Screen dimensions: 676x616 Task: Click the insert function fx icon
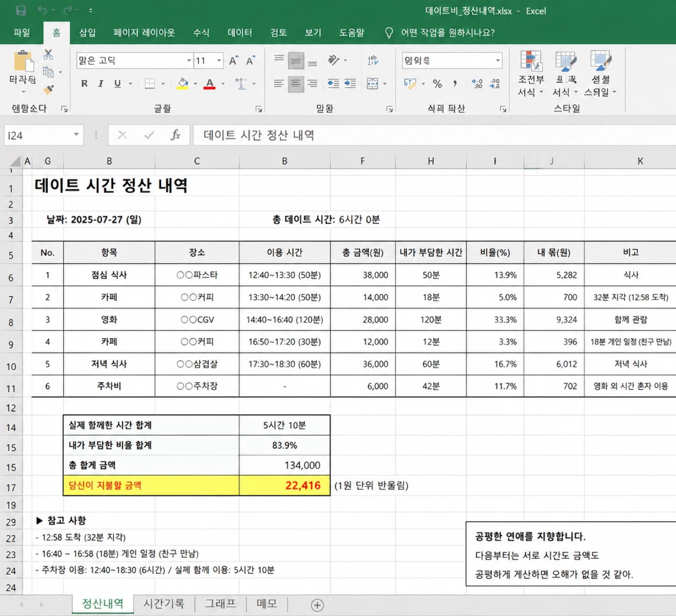click(176, 135)
